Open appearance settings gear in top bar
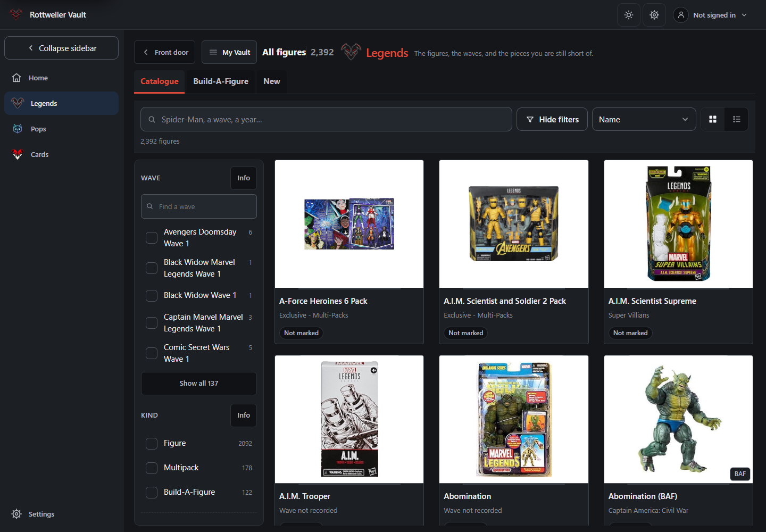The image size is (766, 532). [654, 15]
